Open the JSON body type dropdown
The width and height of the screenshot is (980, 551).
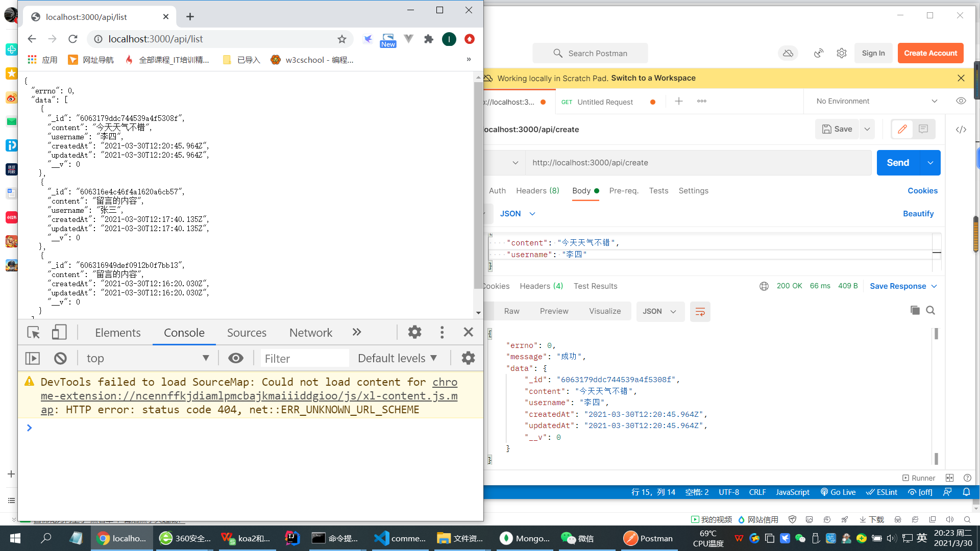[x=517, y=214]
